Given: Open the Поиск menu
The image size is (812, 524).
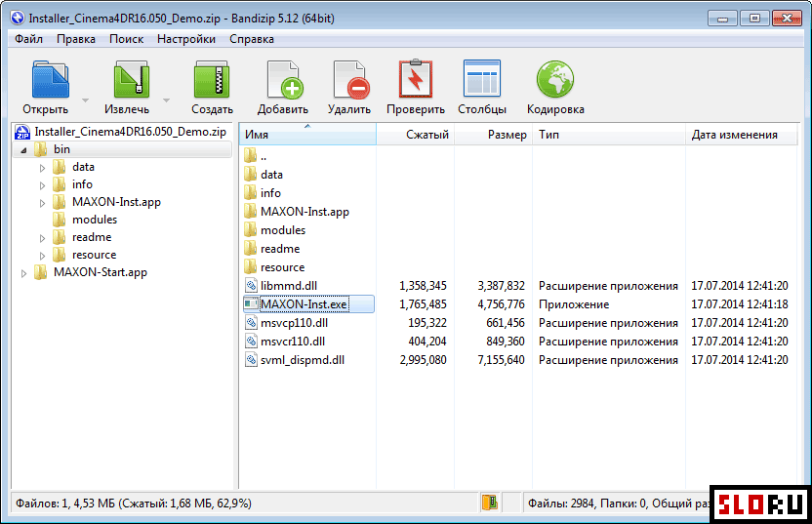Looking at the screenshot, I should (x=126, y=39).
